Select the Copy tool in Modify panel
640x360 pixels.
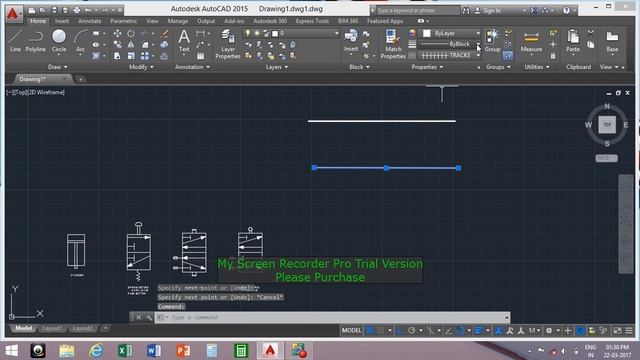(118, 44)
